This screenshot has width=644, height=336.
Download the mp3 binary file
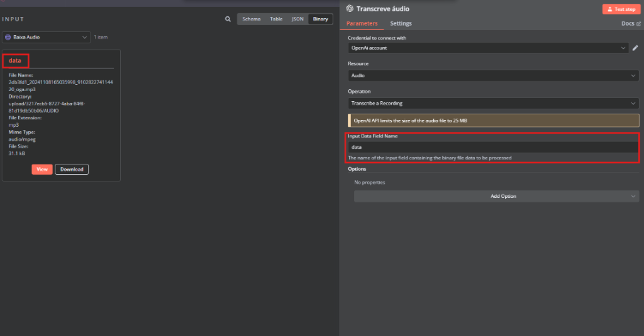point(72,169)
